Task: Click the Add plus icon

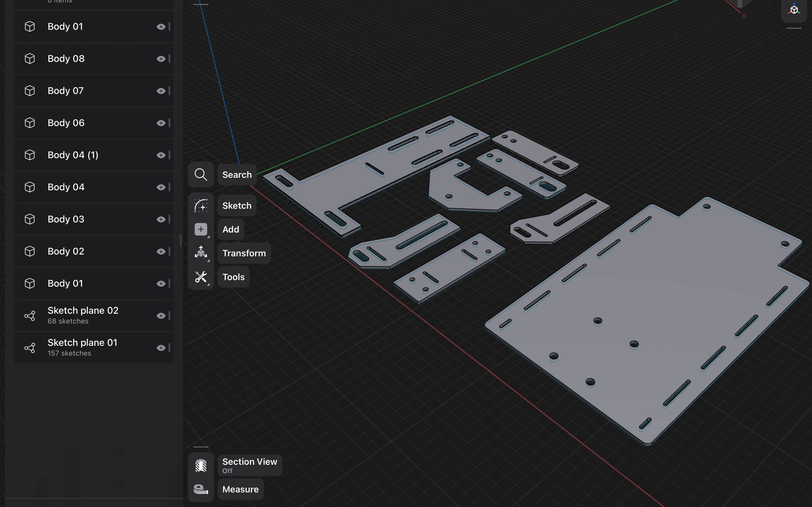Action: [x=201, y=229]
